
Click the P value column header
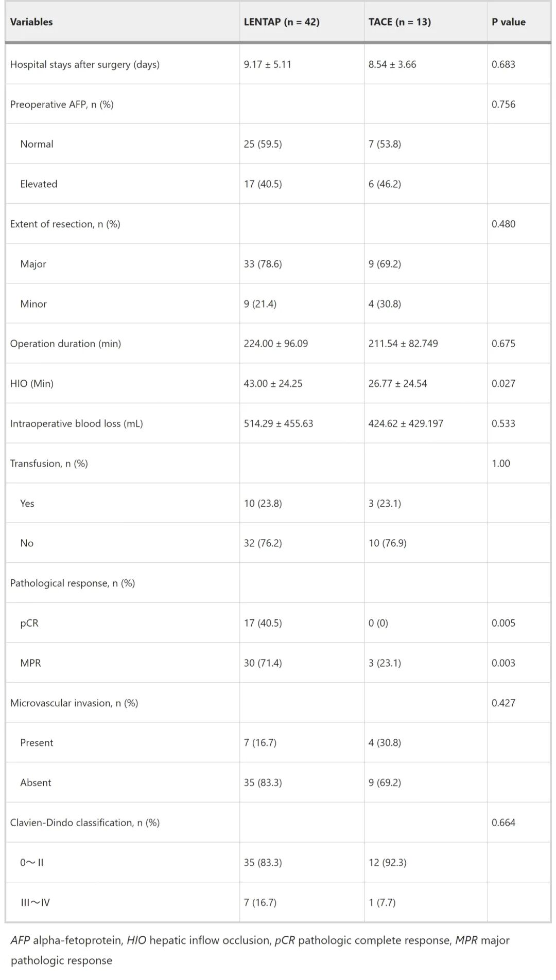[508, 22]
